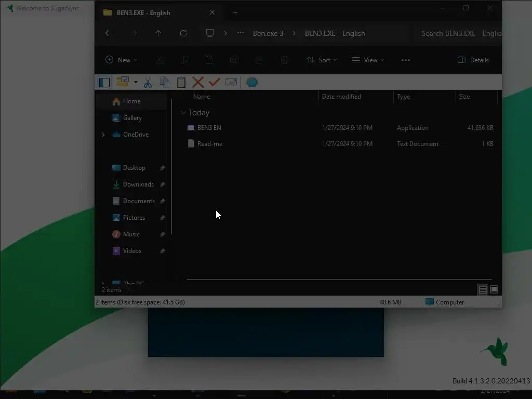The image size is (532, 399).
Task: Expand the OneDrive tree node
Action: pyautogui.click(x=103, y=135)
